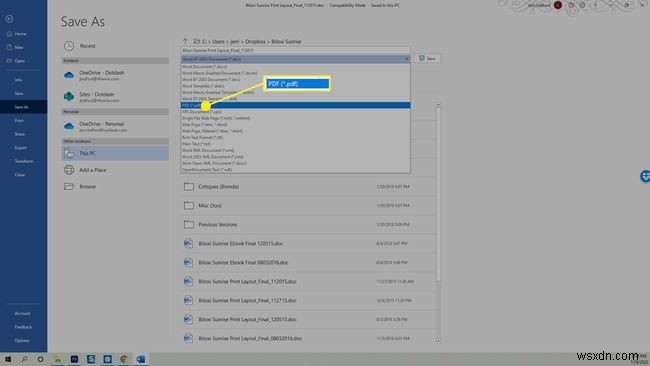Screen dimensions: 650x366
Task: Open Google Chrome from the taskbar
Action: [x=124, y=359]
